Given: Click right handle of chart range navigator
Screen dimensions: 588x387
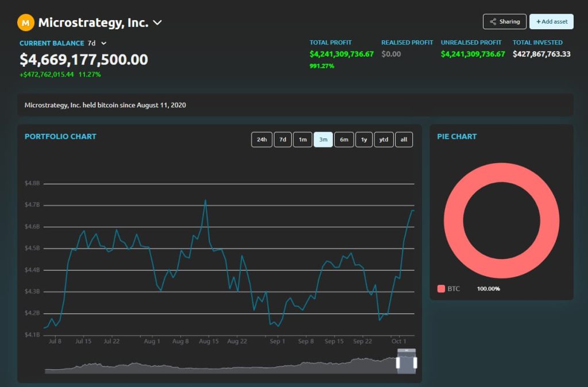Looking at the screenshot, I should [x=415, y=363].
